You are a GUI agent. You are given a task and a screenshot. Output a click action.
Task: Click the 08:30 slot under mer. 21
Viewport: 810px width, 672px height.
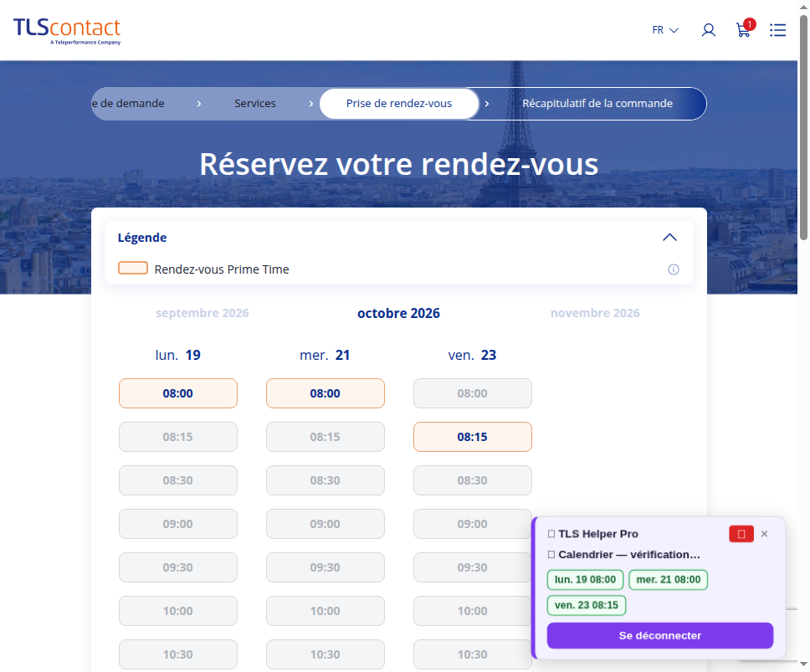(x=326, y=480)
